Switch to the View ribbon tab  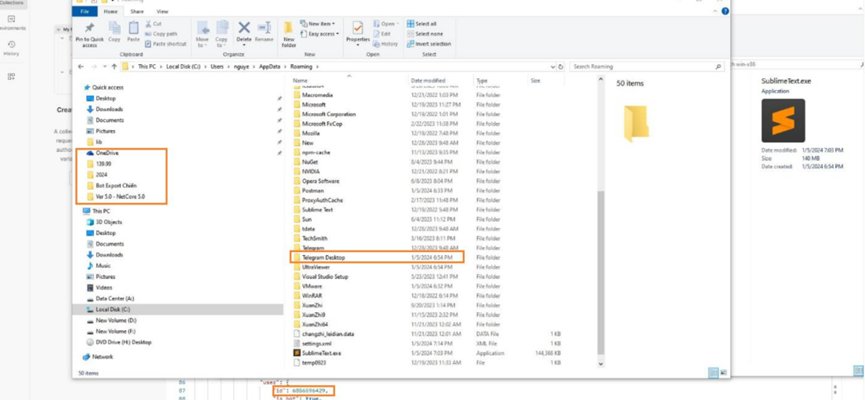coord(162,11)
